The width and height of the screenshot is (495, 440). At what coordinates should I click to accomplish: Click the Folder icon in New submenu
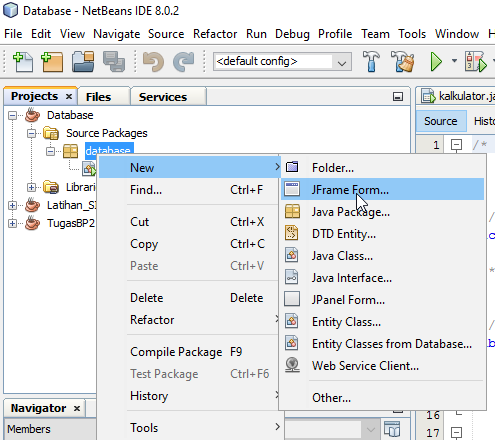[292, 167]
